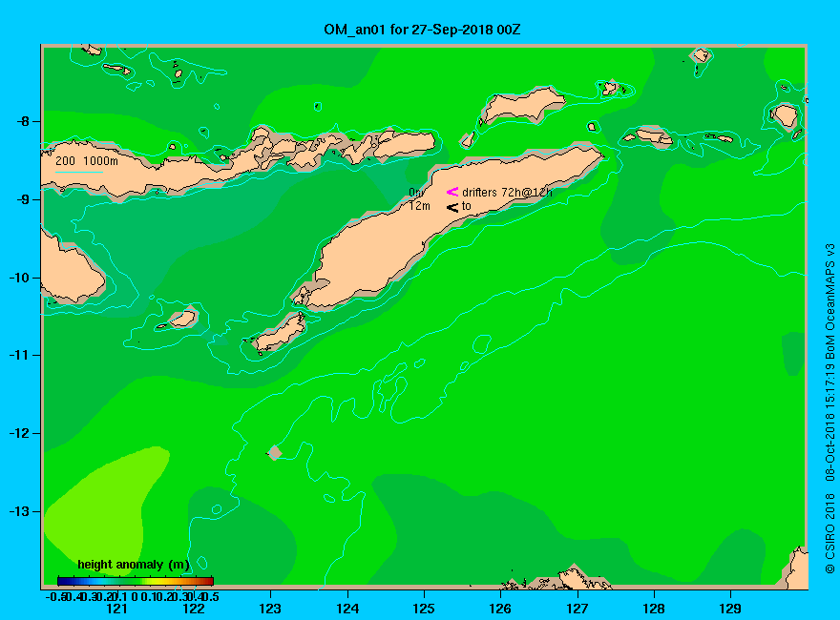Click the 125 longitude axis label
The width and height of the screenshot is (840, 620).
tap(424, 609)
